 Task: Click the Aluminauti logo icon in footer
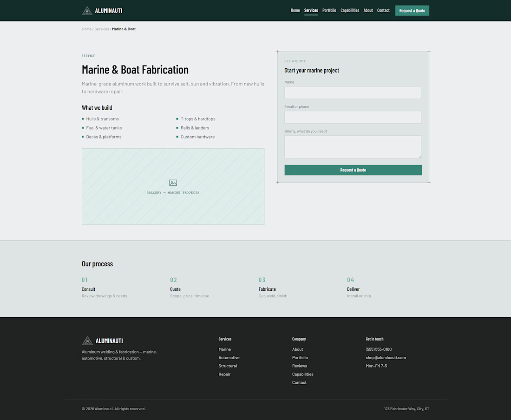(87, 341)
